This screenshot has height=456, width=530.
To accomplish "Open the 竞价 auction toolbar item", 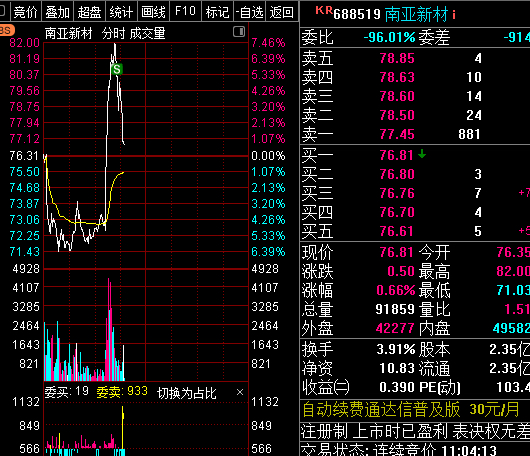I will (x=25, y=12).
